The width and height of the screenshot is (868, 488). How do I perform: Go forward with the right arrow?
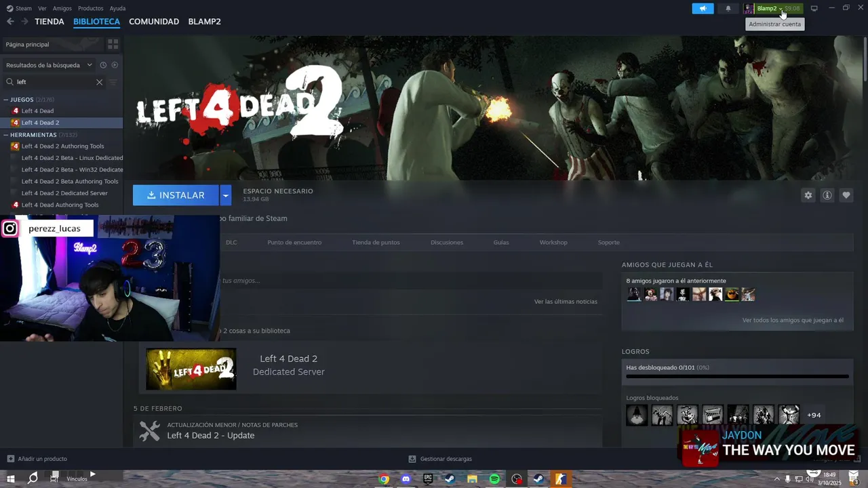[24, 22]
